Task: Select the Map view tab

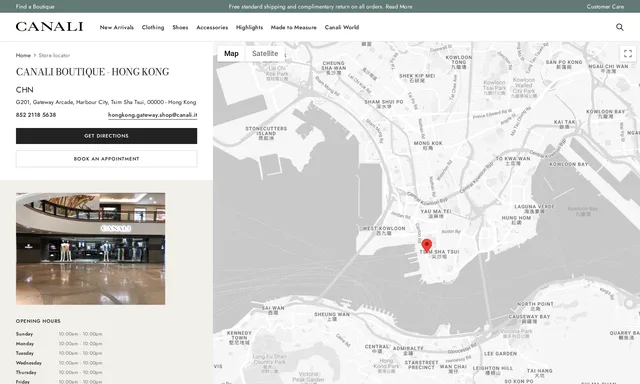Action: (x=231, y=53)
